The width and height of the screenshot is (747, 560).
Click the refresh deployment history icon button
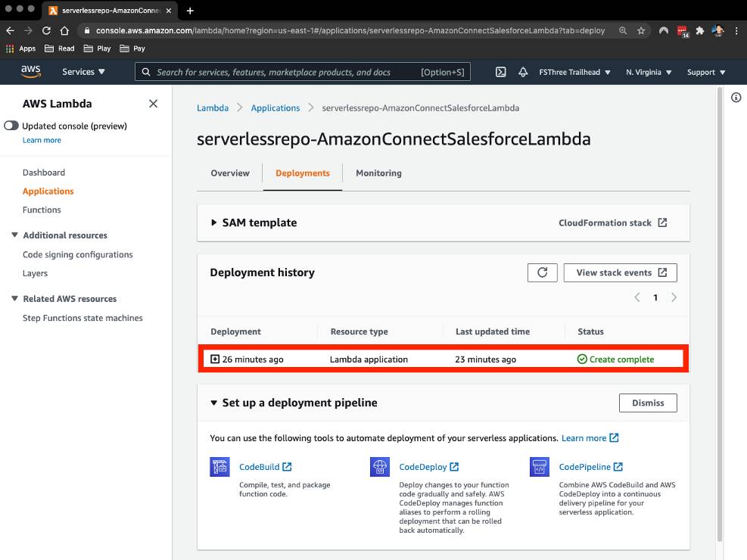(542, 272)
